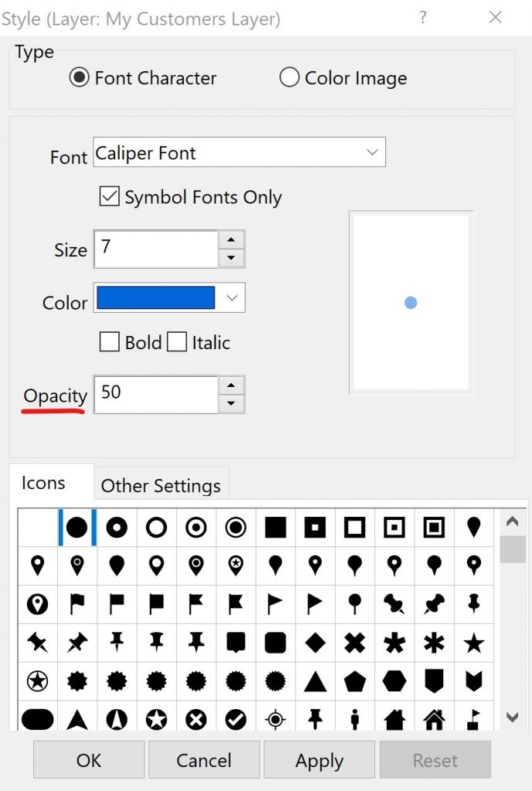Cancel the style dialog
The width and height of the screenshot is (532, 791).
[x=204, y=759]
